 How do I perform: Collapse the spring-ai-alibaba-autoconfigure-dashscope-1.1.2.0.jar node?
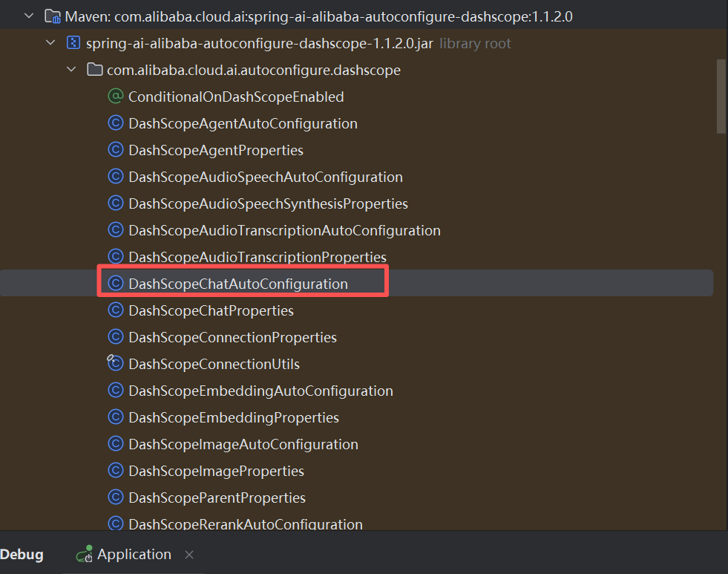click(x=50, y=43)
